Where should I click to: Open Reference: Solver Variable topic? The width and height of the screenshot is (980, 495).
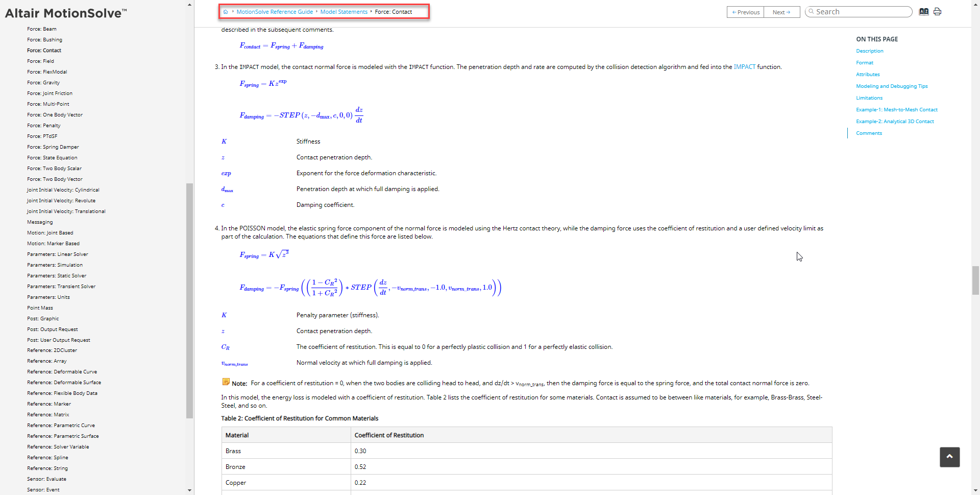58,447
